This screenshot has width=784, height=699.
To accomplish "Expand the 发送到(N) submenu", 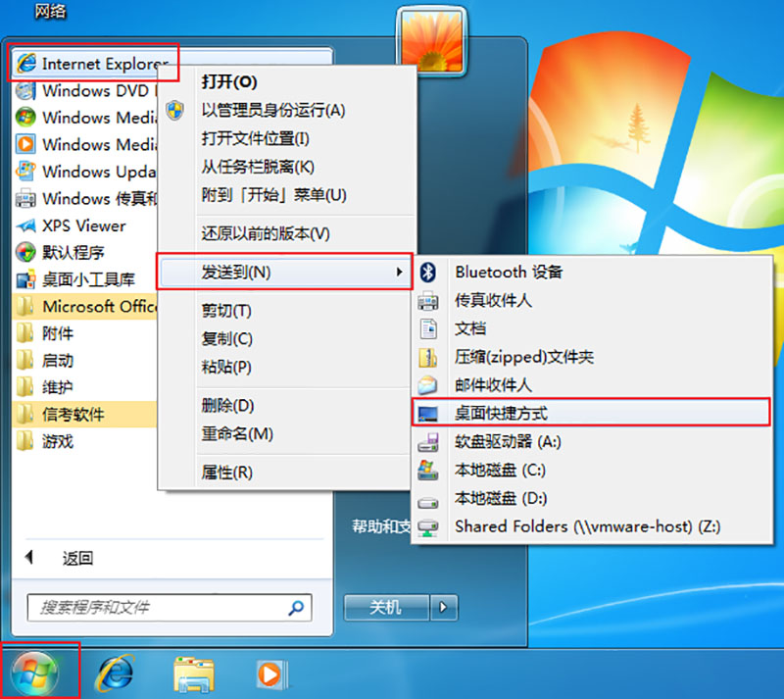I will coord(284,273).
